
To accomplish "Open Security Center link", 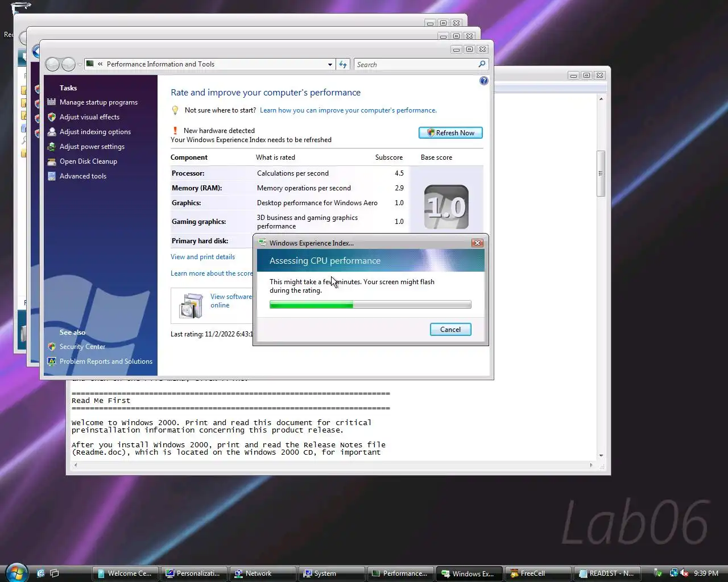I will click(82, 347).
